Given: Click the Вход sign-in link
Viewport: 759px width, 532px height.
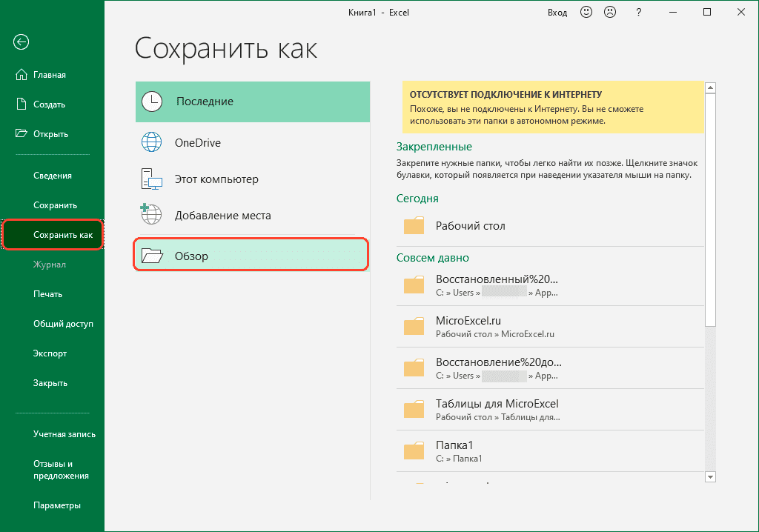Looking at the screenshot, I should [x=557, y=12].
